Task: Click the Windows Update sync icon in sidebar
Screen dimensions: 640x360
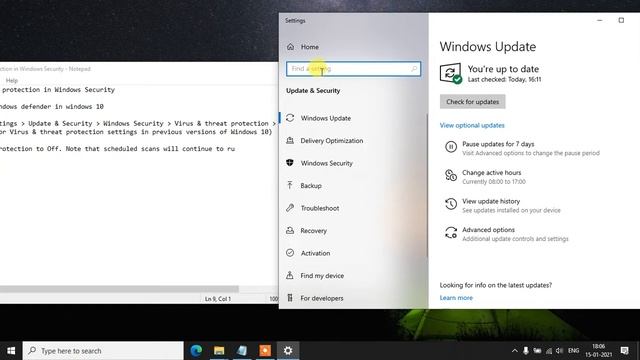Action: tap(290, 118)
